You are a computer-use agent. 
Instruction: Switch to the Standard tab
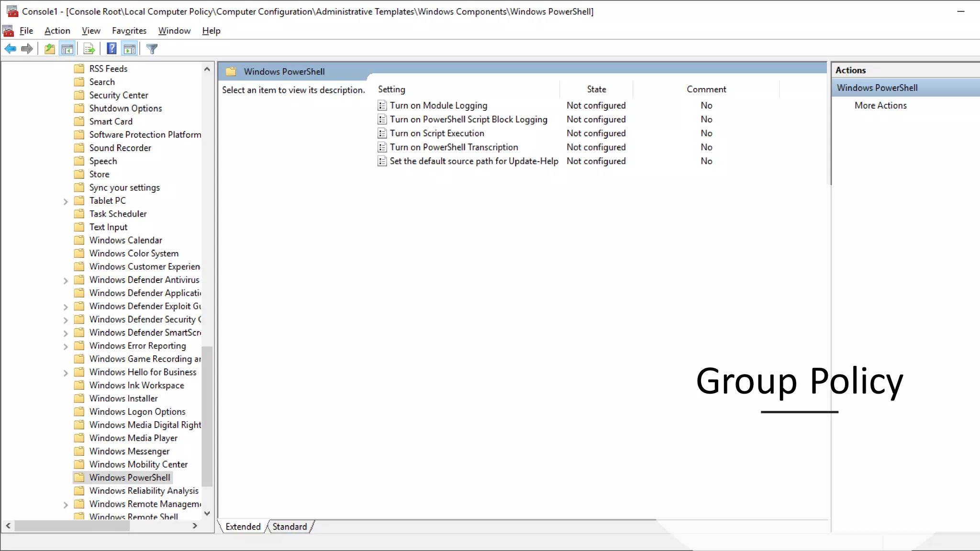pyautogui.click(x=290, y=527)
